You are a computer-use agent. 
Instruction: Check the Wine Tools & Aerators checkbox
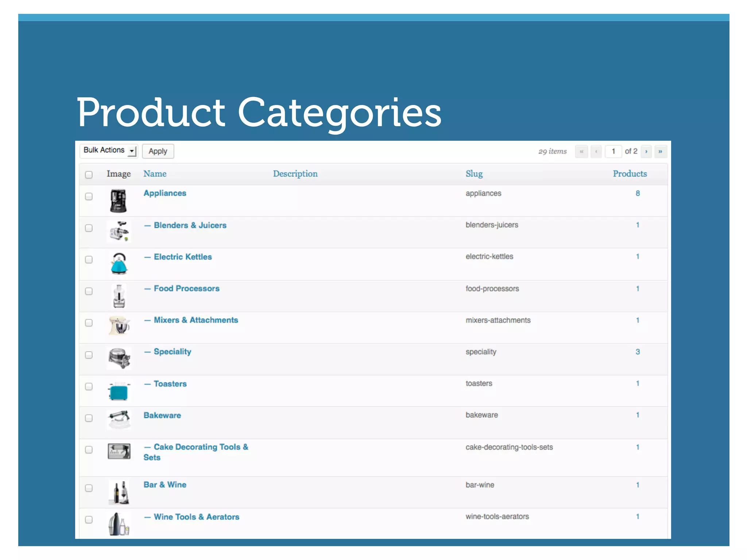(89, 520)
